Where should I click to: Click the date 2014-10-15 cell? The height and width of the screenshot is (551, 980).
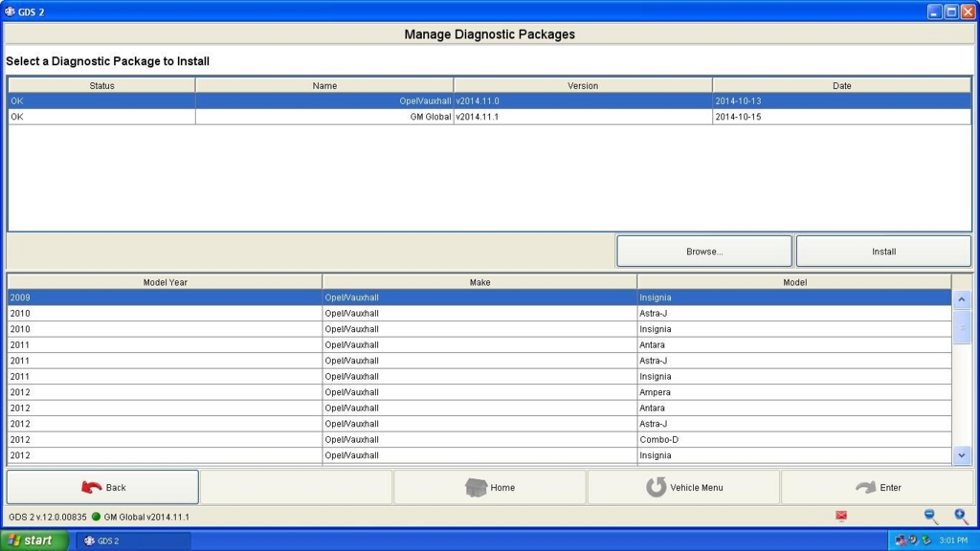[x=842, y=117]
